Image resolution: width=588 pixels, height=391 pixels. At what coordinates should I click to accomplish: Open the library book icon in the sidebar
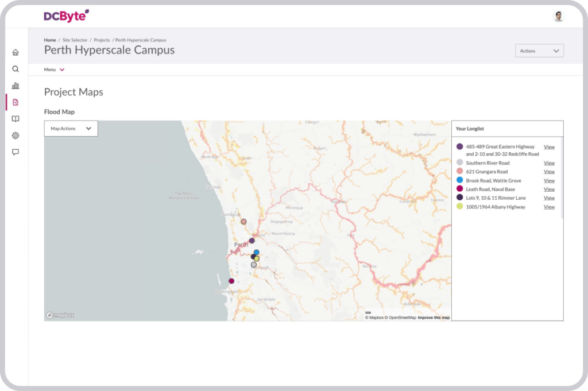click(x=15, y=119)
